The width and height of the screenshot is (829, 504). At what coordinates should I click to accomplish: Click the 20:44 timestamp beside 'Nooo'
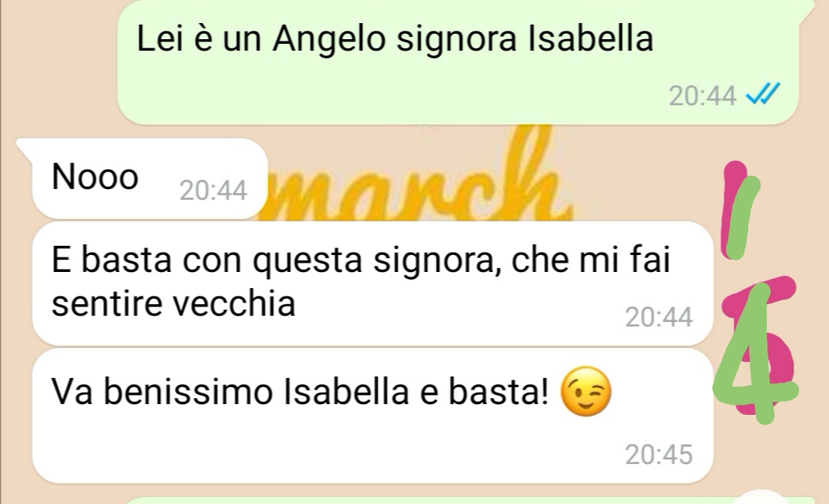pos(213,191)
